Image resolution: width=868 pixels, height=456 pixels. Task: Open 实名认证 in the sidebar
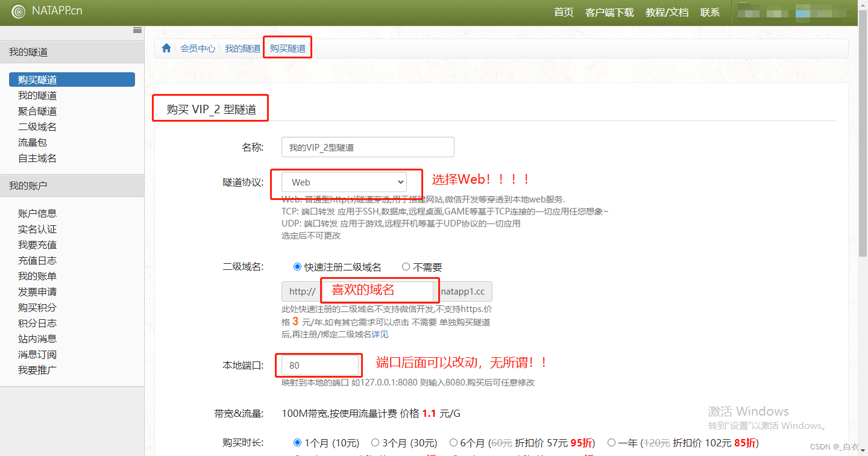coord(37,229)
